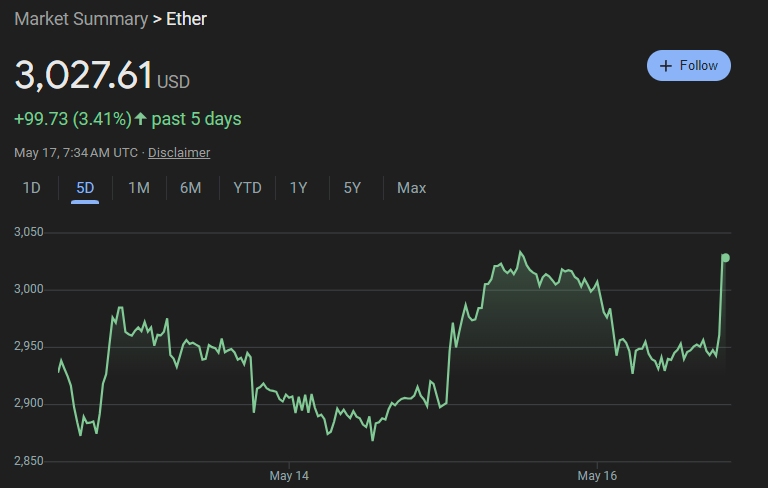768x488 pixels.
Task: Open the Disclaimer link
Action: pos(179,153)
